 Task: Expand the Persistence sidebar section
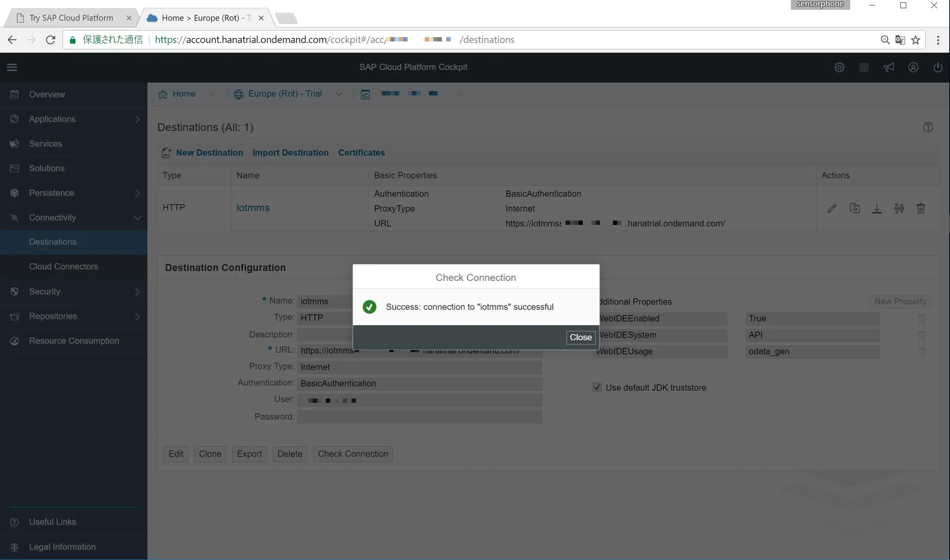[137, 193]
